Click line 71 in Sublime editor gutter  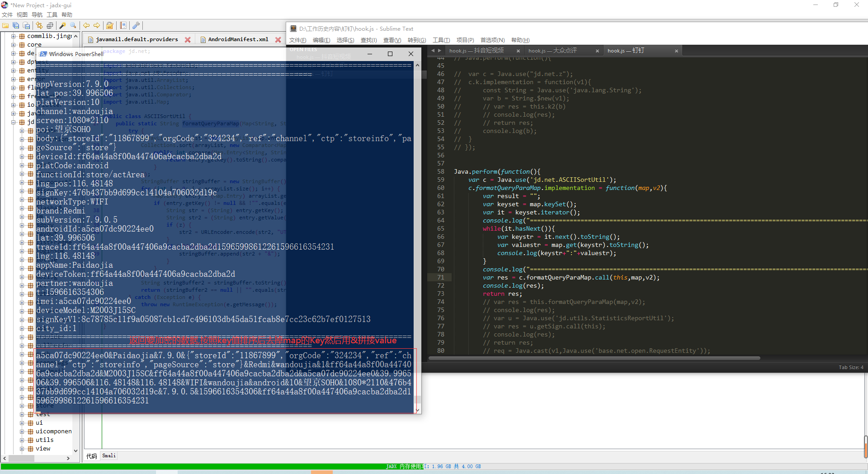click(x=440, y=278)
